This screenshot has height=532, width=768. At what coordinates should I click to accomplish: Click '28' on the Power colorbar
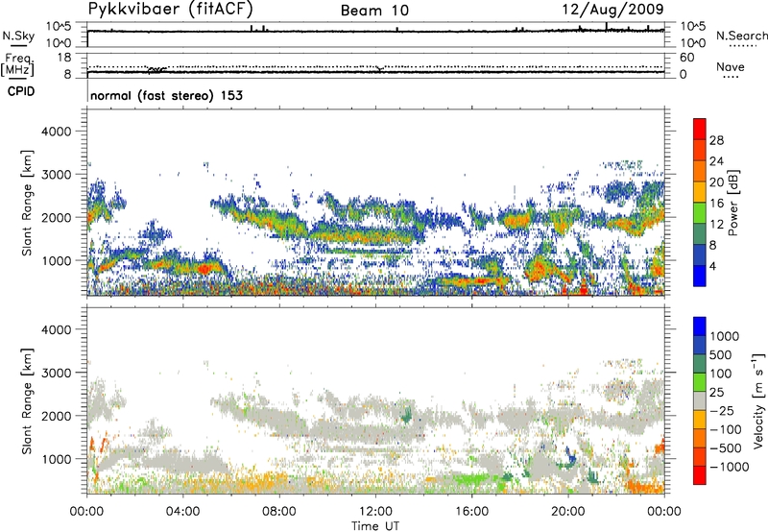point(716,140)
